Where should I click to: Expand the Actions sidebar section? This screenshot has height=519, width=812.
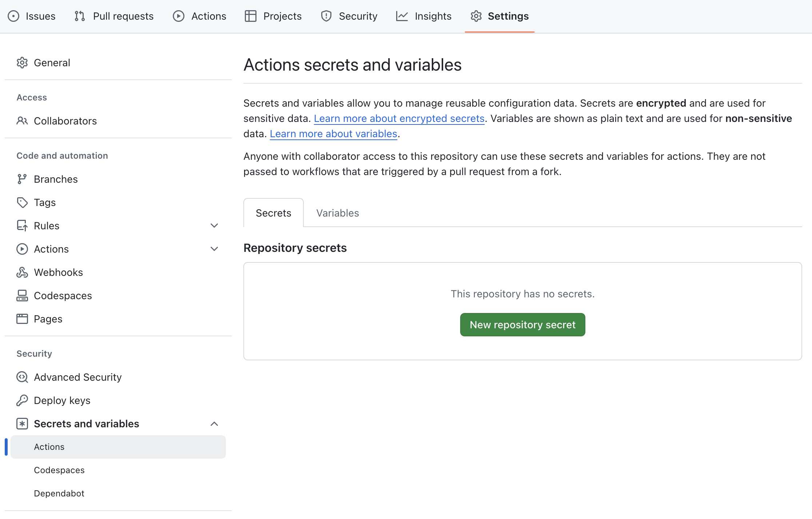coord(214,249)
